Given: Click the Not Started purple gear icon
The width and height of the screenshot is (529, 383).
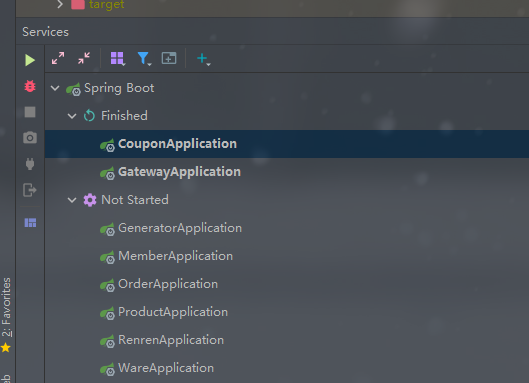Looking at the screenshot, I should pos(90,200).
